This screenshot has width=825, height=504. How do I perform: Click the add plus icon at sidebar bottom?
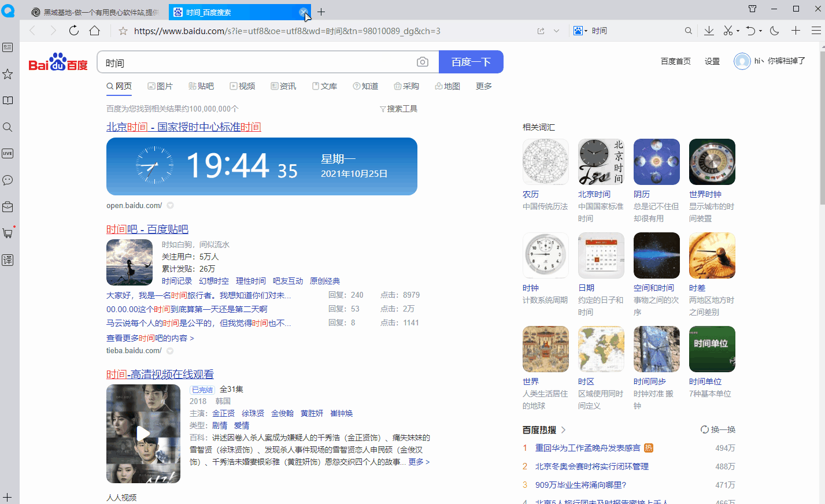tap(8, 497)
